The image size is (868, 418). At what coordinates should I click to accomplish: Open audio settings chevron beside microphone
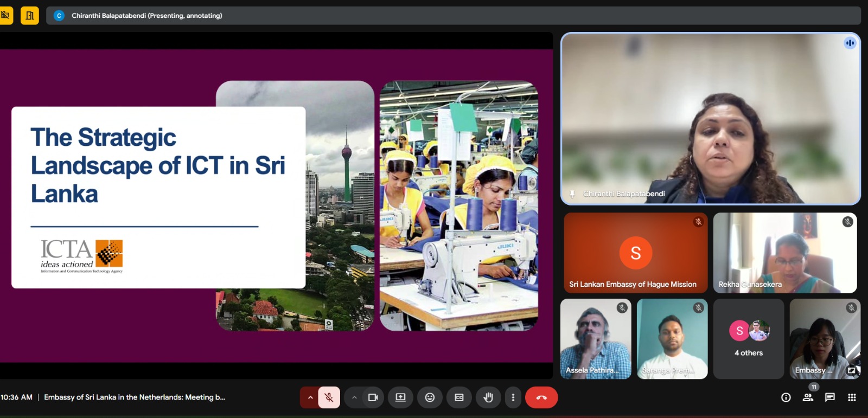point(310,397)
